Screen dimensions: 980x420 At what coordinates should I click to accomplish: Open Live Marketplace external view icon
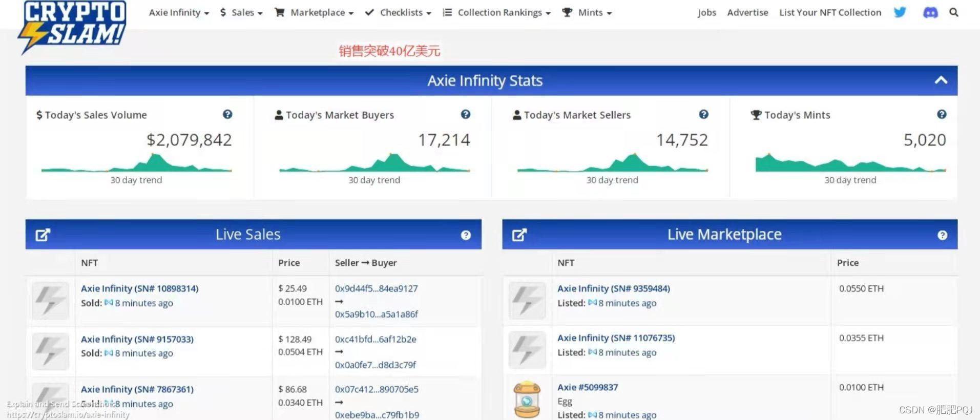[519, 235]
